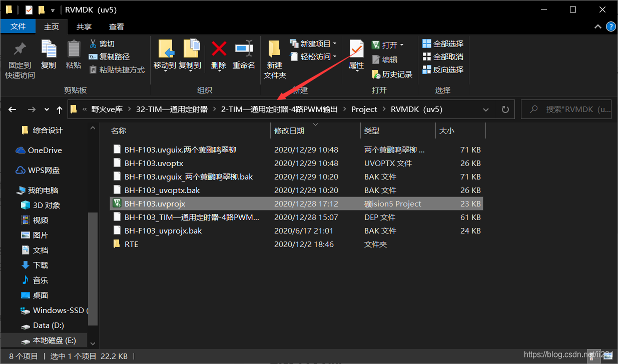Click Select none (全部取消)
618x364 pixels.
443,57
